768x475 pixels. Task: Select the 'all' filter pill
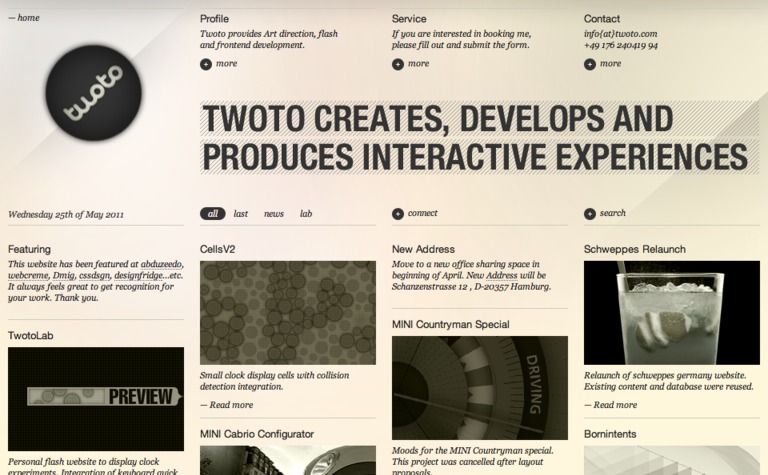213,214
